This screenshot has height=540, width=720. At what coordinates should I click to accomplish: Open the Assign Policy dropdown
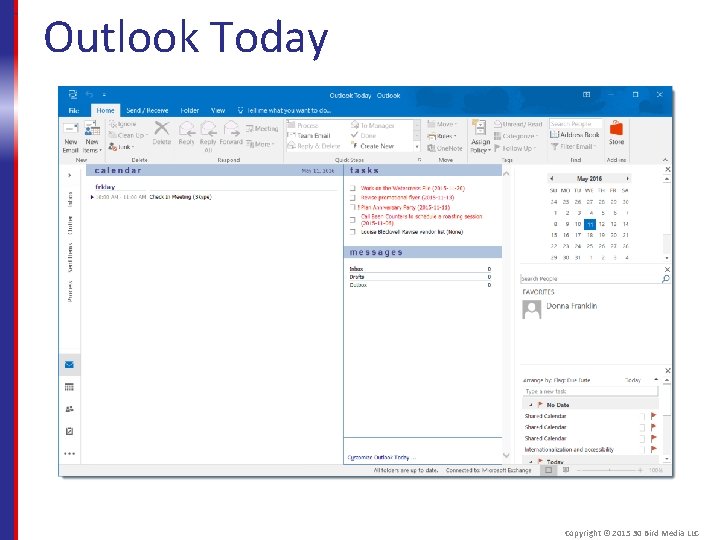[480, 137]
